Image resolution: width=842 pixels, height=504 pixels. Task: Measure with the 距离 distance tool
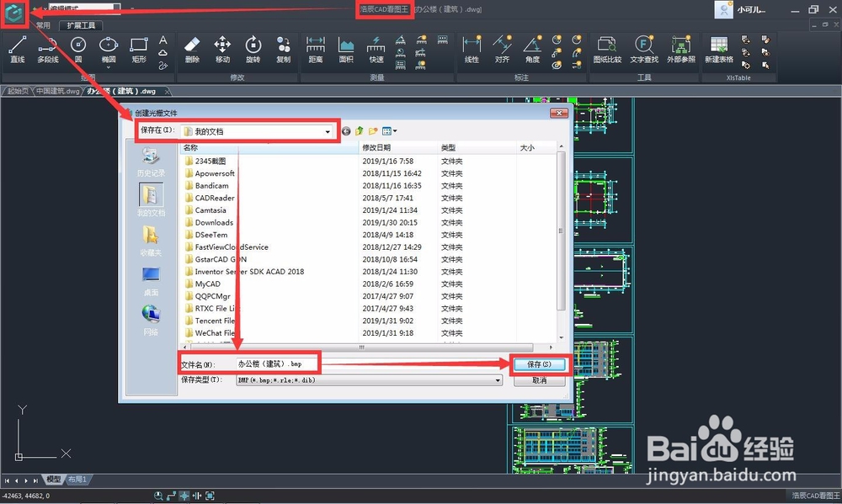[315, 50]
